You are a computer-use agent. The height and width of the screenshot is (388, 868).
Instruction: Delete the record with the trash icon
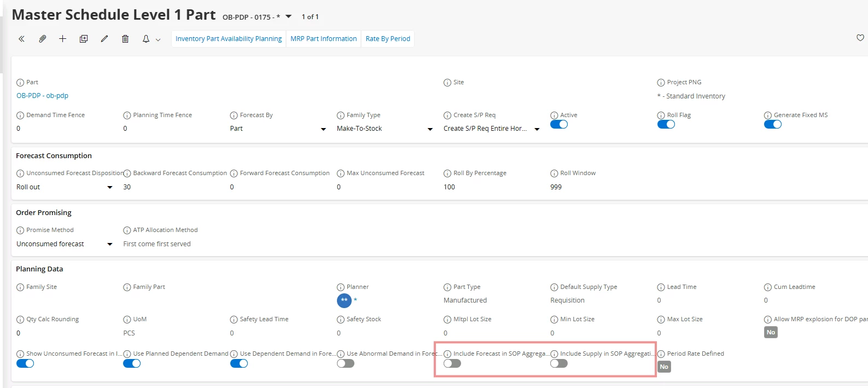[x=125, y=39]
